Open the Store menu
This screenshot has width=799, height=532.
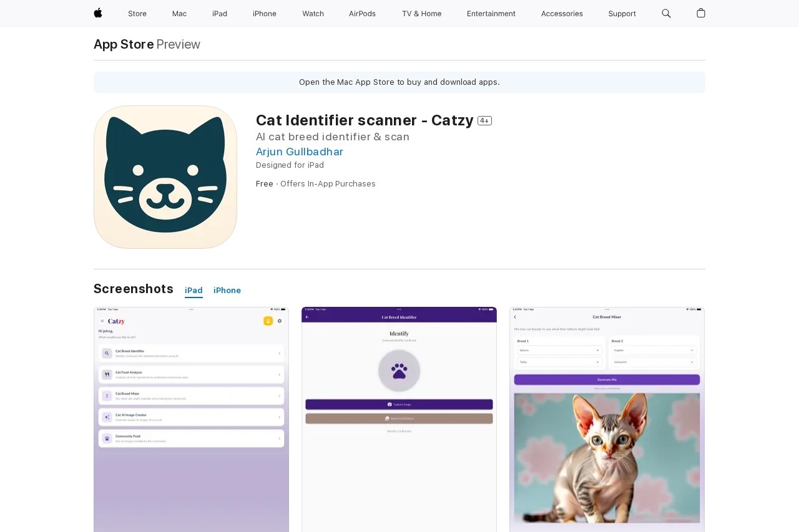pyautogui.click(x=137, y=14)
